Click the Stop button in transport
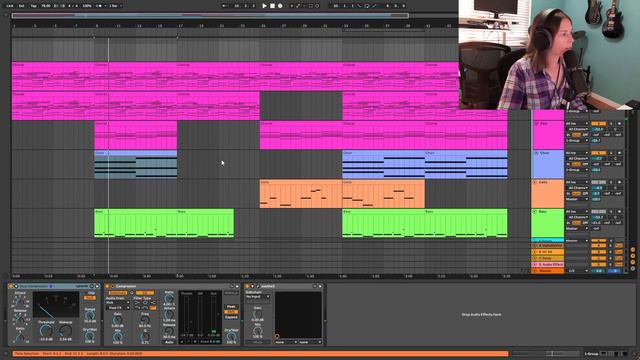The height and width of the screenshot is (360, 640). [272, 6]
